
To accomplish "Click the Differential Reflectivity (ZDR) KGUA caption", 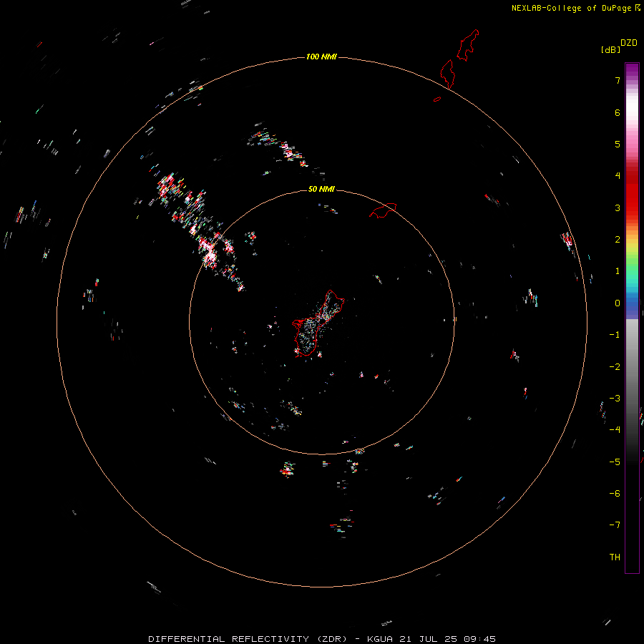I will point(322,639).
